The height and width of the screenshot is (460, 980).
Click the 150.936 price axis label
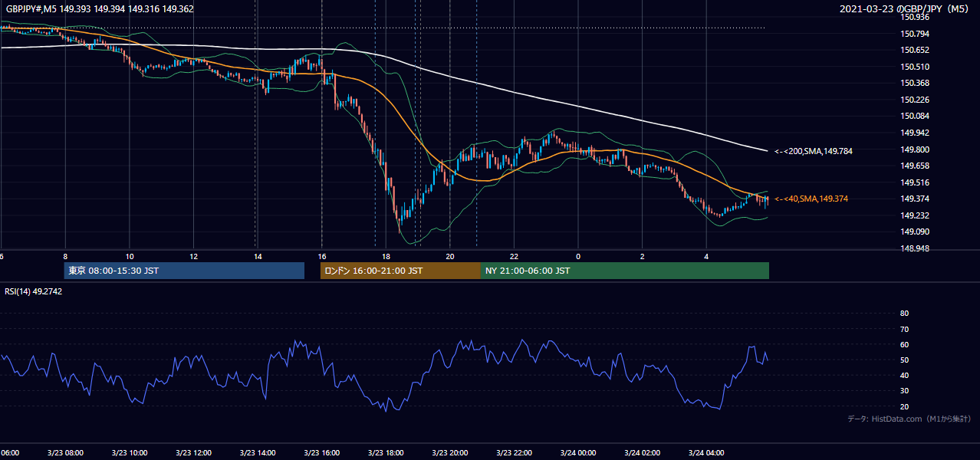coord(916,17)
